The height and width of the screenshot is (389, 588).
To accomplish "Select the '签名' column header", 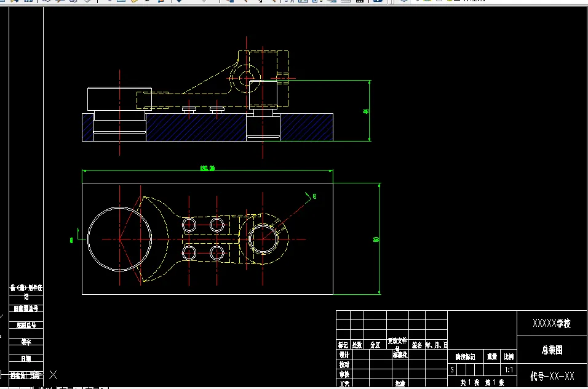I will click(x=416, y=345).
